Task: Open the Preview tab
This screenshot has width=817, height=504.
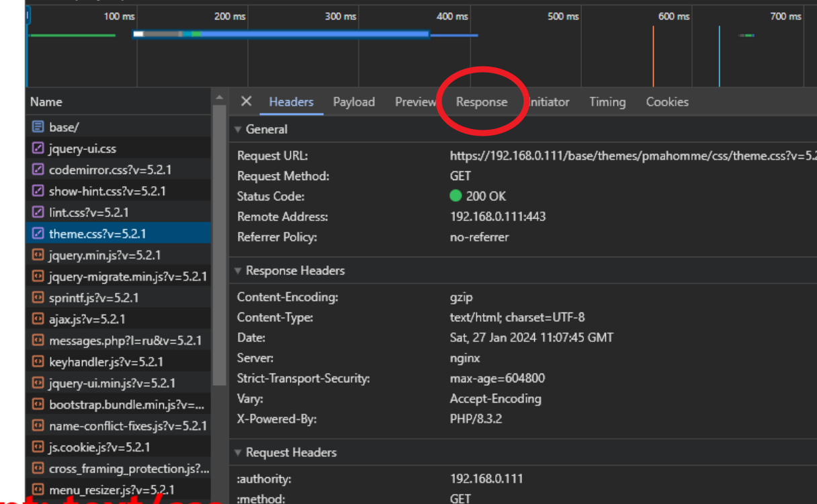Action: coord(415,102)
